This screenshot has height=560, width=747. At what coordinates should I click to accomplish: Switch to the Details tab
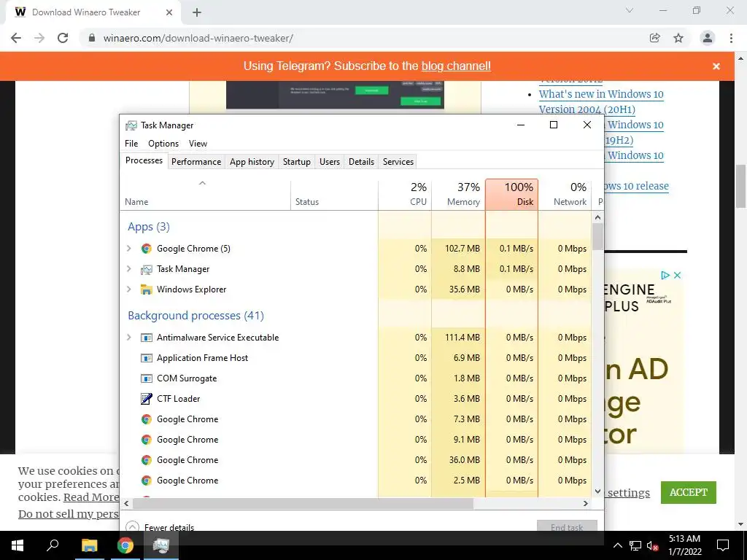click(361, 162)
